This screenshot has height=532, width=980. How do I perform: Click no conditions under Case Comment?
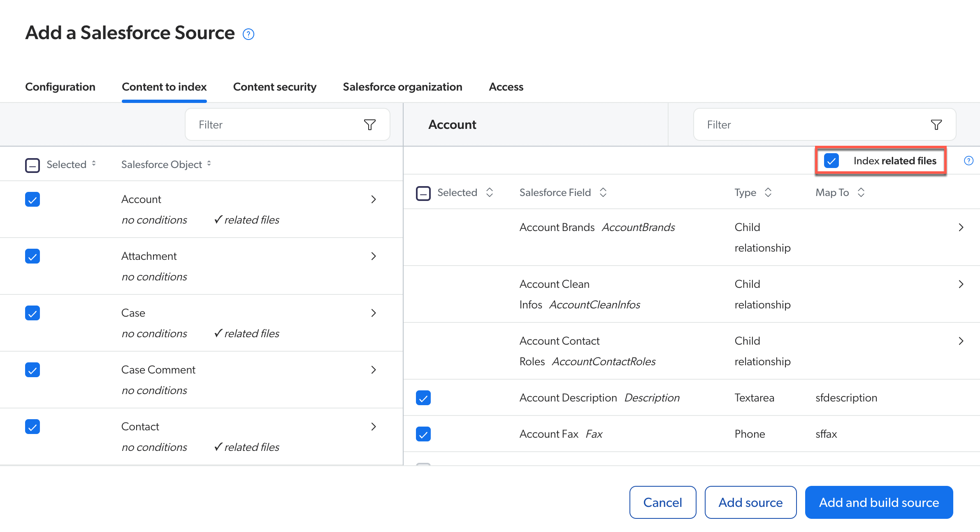tap(154, 390)
